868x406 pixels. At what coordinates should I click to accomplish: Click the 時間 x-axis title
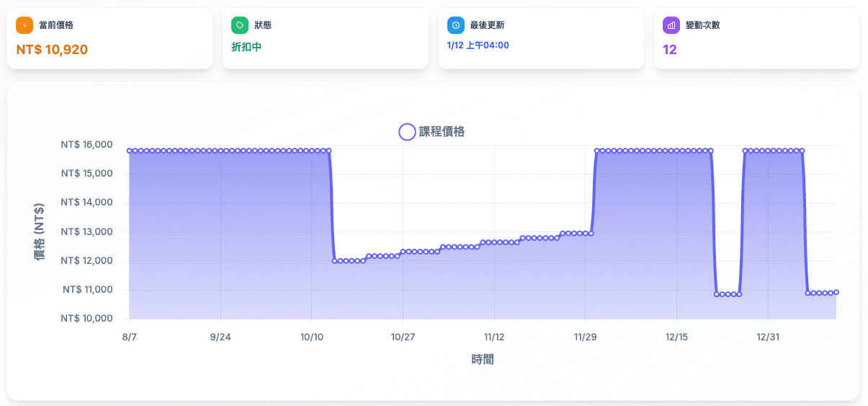(483, 359)
